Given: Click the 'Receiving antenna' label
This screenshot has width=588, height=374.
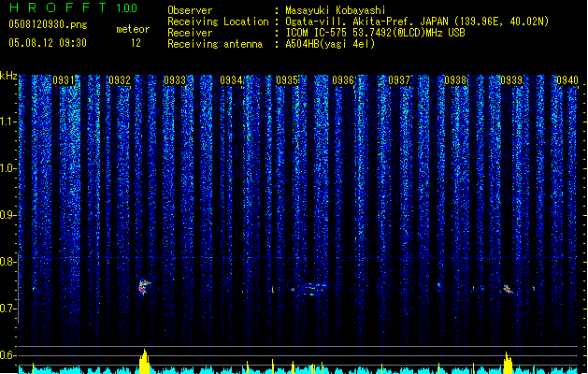Looking at the screenshot, I should click(x=215, y=44).
